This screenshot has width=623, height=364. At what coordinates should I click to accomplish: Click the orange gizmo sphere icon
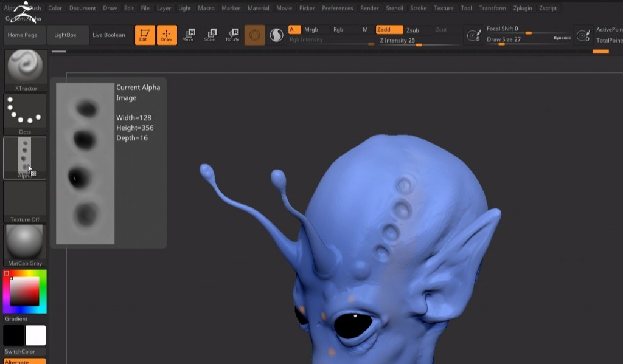(254, 35)
